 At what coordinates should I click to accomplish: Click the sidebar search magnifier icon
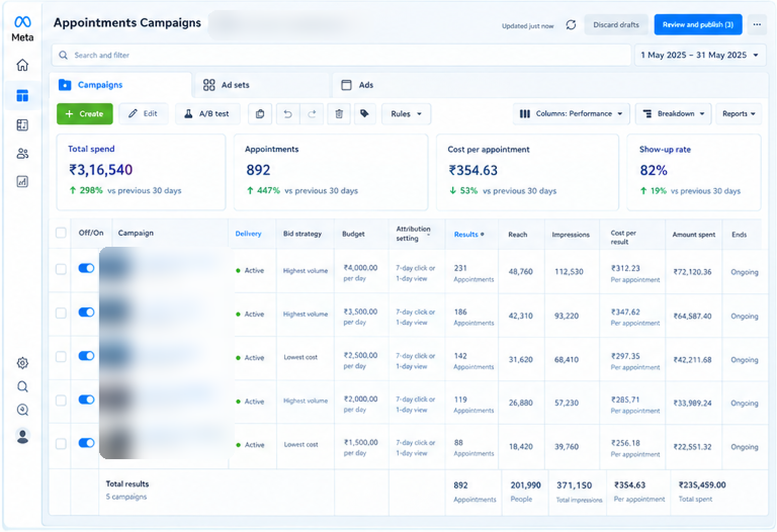click(x=22, y=387)
